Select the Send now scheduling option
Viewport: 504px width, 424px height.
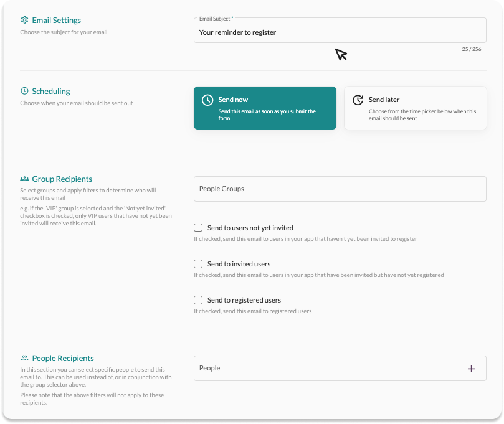click(265, 108)
